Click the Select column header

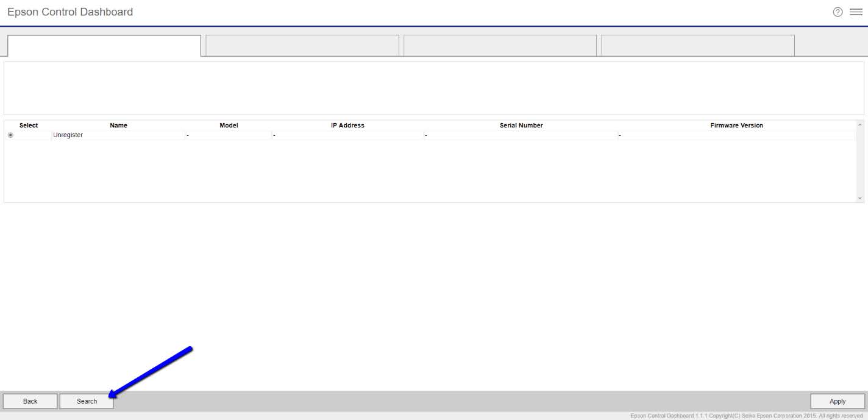coord(29,126)
